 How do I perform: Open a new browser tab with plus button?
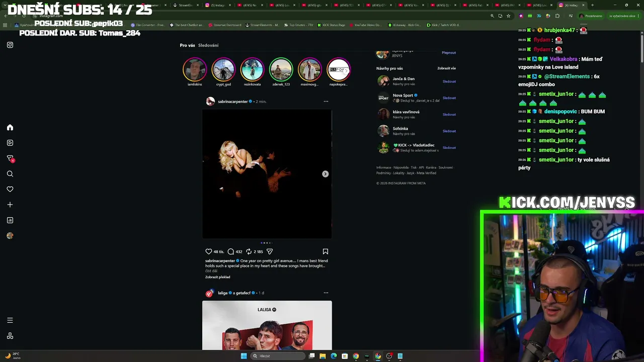(x=592, y=5)
